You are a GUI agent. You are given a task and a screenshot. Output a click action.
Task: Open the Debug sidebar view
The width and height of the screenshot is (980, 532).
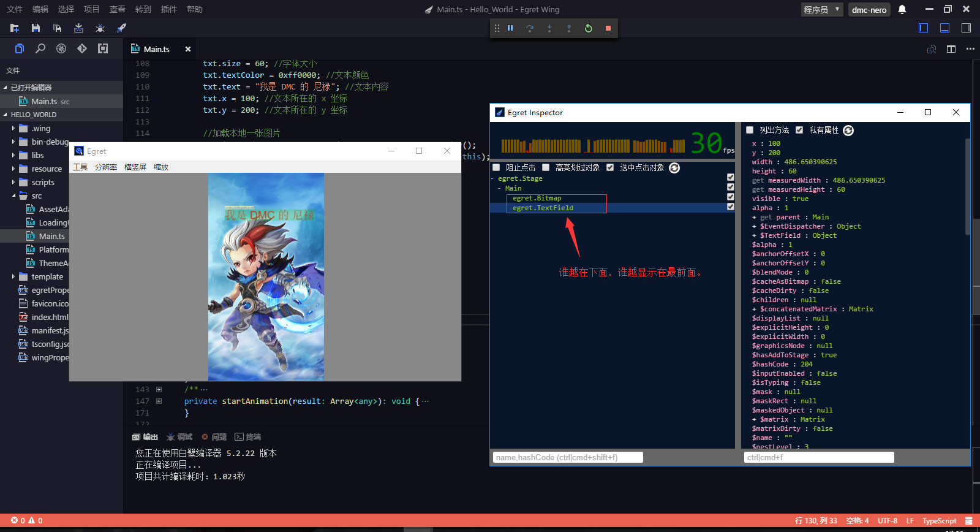click(61, 48)
